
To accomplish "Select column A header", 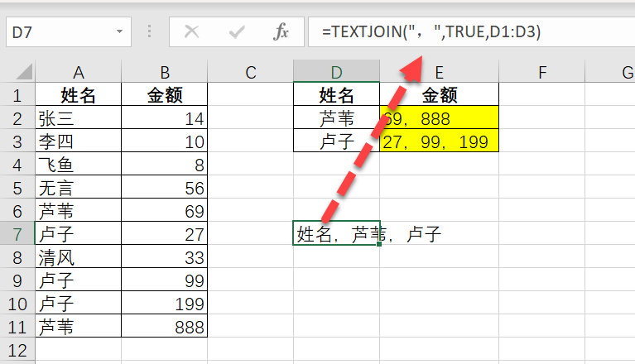I will [x=78, y=72].
